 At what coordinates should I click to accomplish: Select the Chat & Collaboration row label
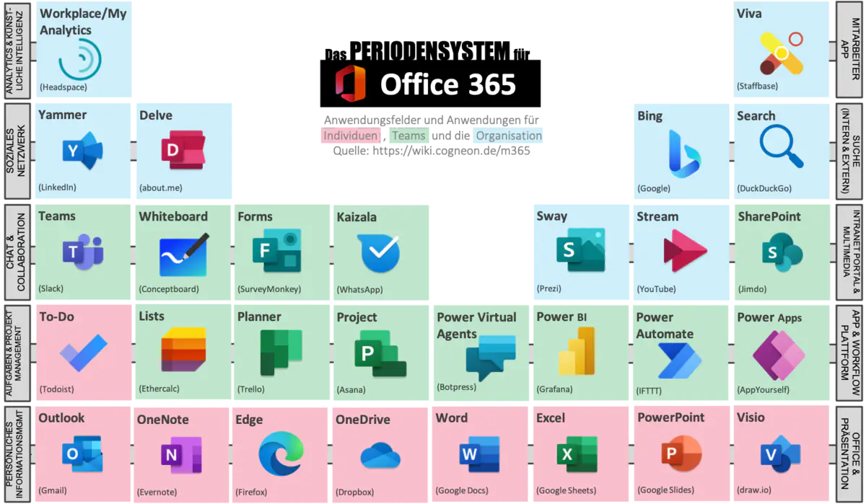(x=16, y=252)
